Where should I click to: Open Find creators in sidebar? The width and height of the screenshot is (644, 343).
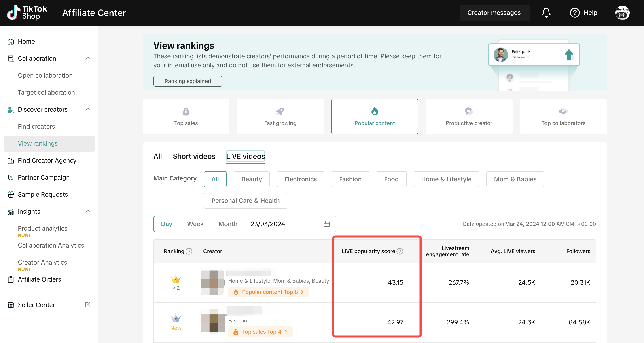pos(36,126)
